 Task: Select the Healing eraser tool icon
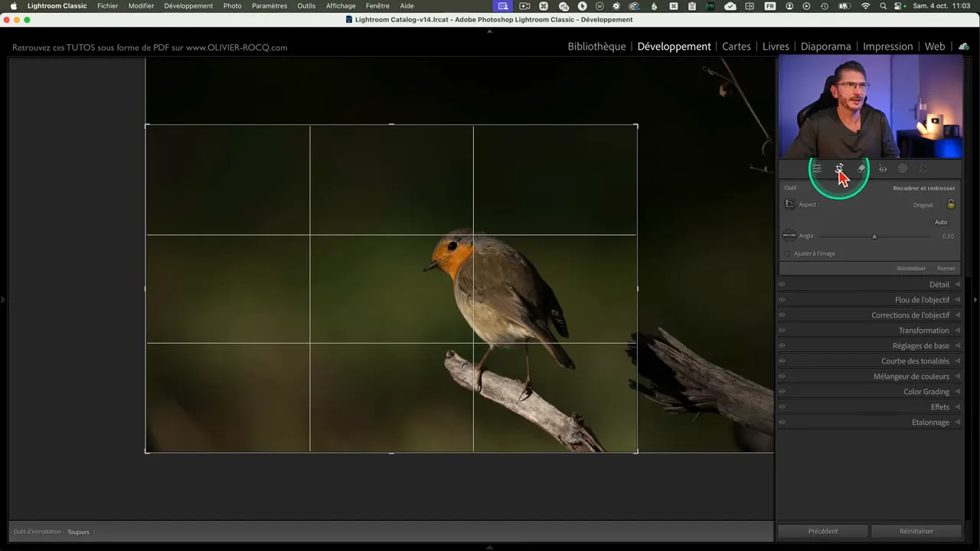pyautogui.click(x=861, y=168)
